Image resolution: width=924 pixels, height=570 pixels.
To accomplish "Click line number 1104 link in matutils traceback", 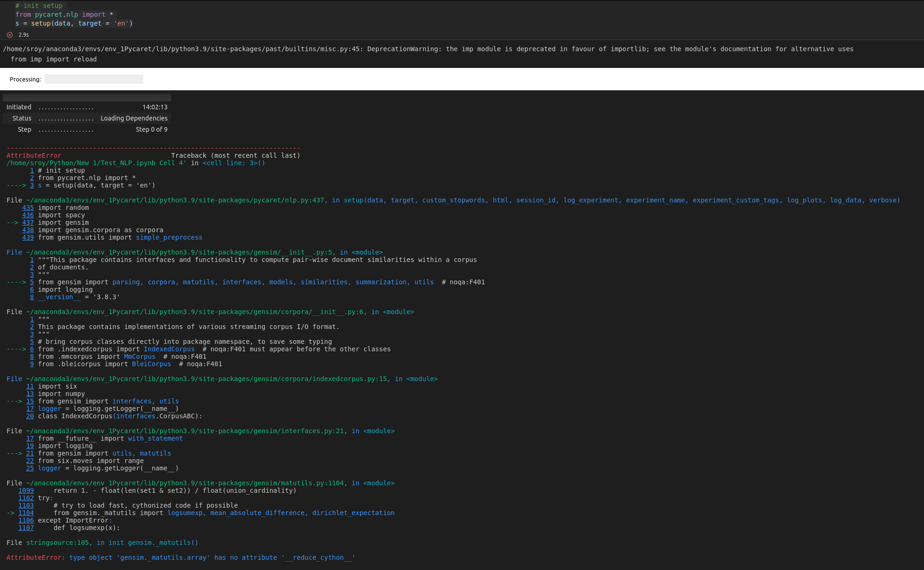I will (x=26, y=513).
